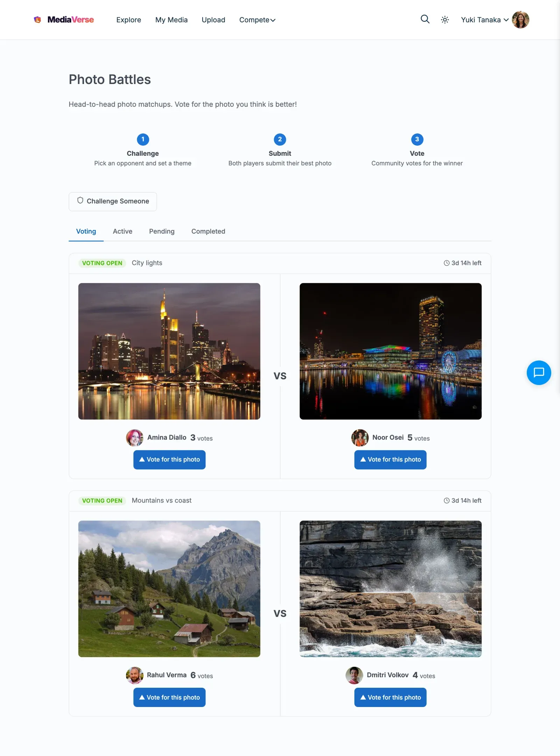Click step 2 Submit circle
Image resolution: width=560 pixels, height=756 pixels.
click(280, 139)
